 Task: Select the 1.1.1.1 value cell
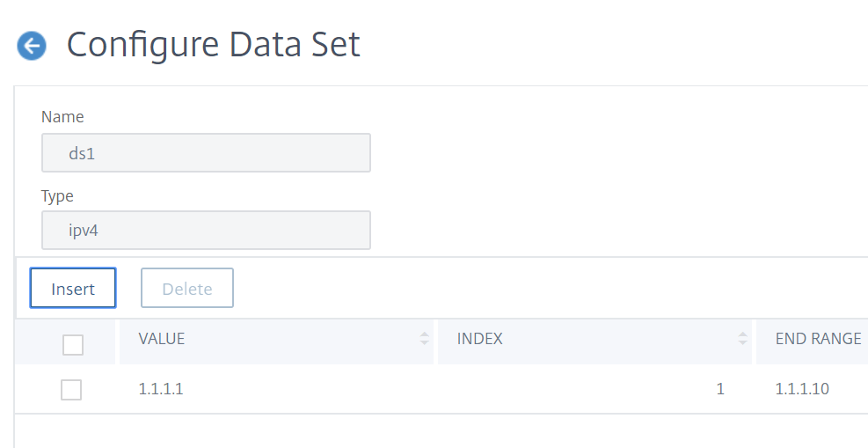point(161,389)
